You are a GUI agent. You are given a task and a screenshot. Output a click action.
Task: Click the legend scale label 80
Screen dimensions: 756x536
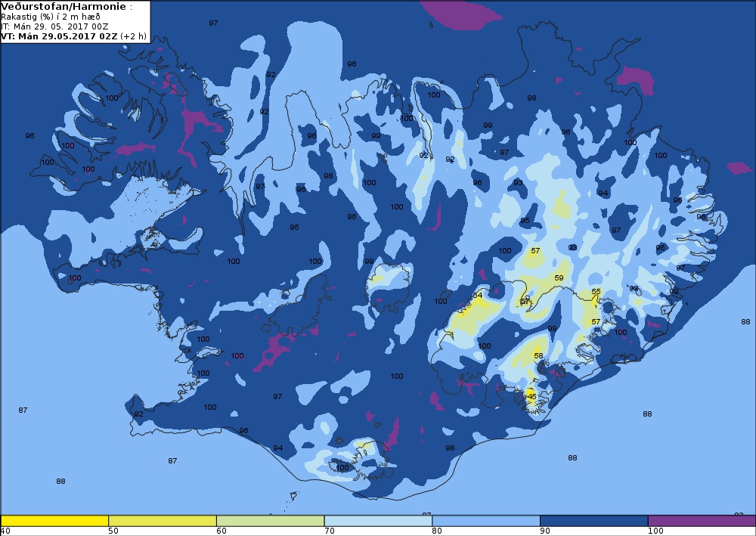437,531
